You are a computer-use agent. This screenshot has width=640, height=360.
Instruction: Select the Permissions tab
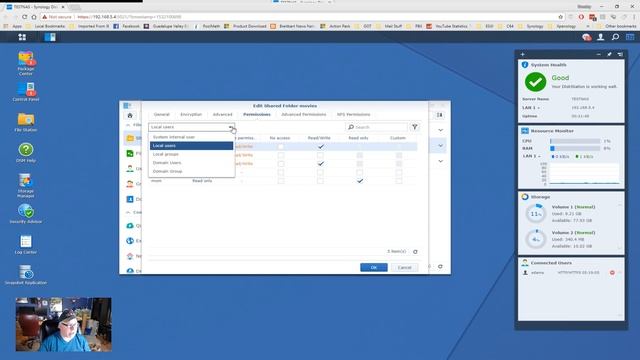coord(257,115)
